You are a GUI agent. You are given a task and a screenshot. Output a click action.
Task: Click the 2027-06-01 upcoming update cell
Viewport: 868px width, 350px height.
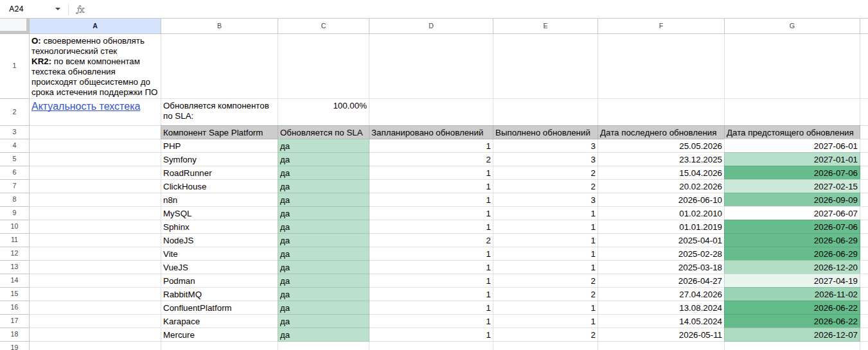[792, 146]
